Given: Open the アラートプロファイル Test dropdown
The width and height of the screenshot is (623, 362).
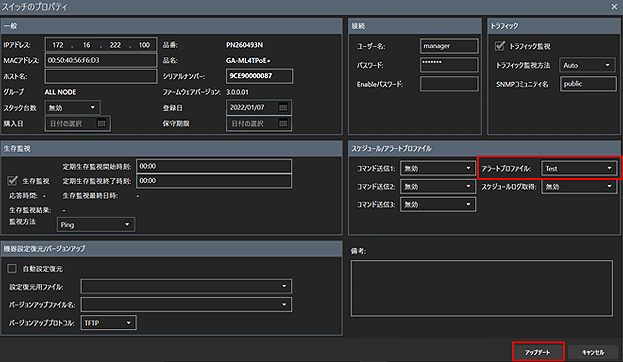Looking at the screenshot, I should click(x=579, y=168).
